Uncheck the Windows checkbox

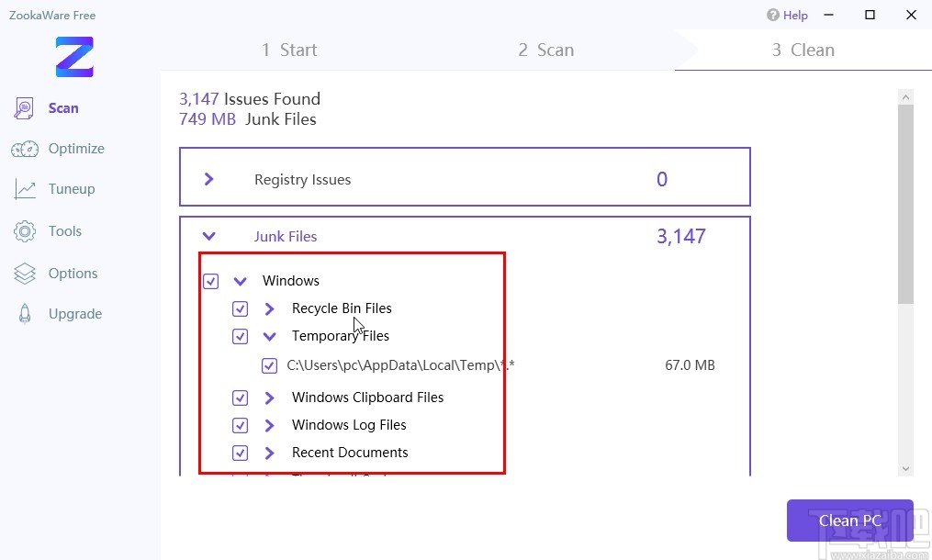[x=211, y=281]
